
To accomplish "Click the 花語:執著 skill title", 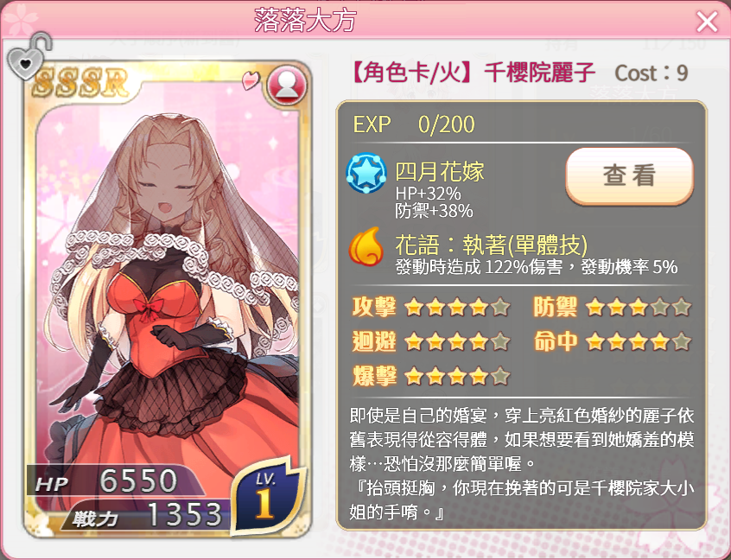I will 492,245.
